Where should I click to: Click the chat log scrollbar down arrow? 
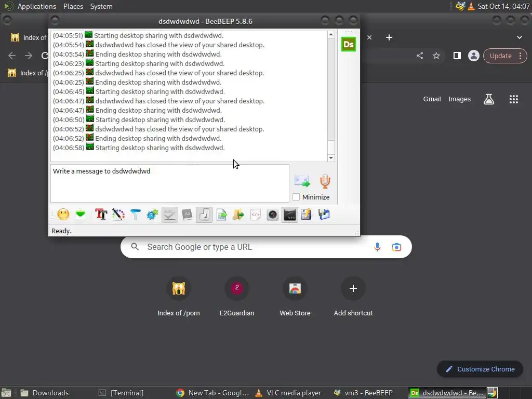[x=331, y=158]
